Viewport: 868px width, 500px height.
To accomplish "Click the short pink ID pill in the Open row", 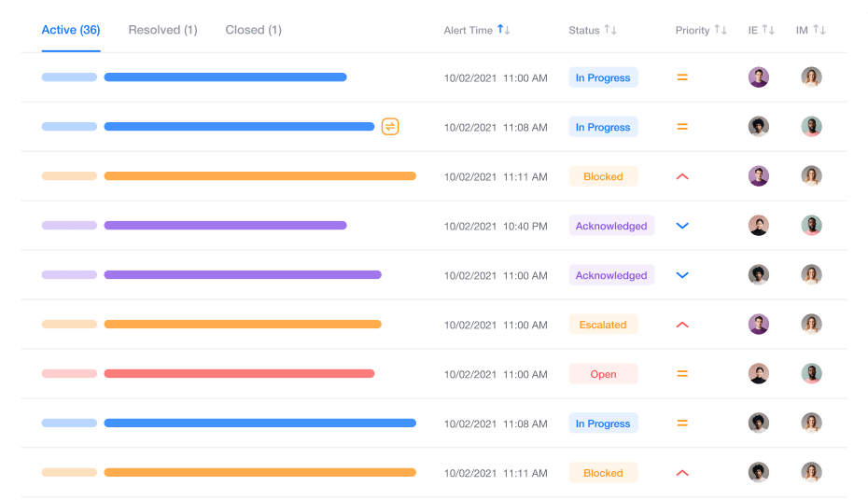I will (x=69, y=374).
